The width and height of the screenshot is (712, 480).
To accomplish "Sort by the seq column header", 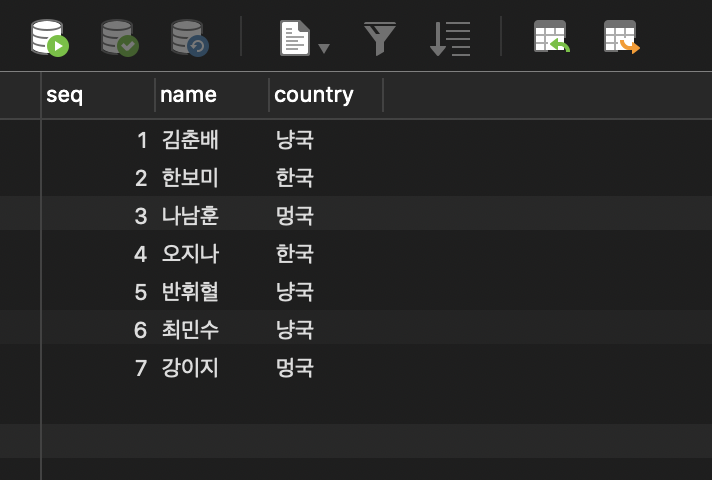I will [x=98, y=95].
